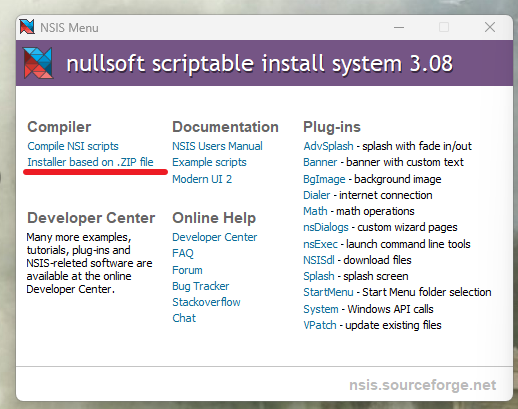Open the VPatch plug-in docs
Screen dimensions: 518x409
click(320, 325)
